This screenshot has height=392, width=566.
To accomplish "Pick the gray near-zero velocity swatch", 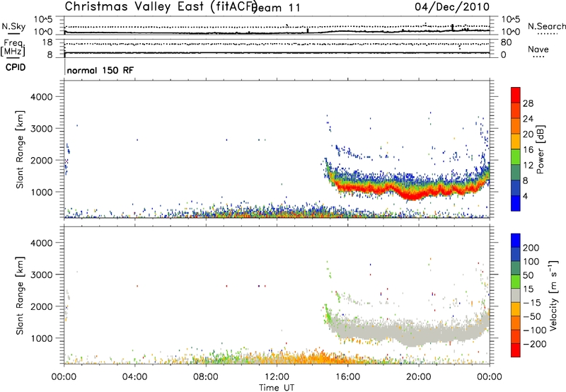I will [x=516, y=296].
